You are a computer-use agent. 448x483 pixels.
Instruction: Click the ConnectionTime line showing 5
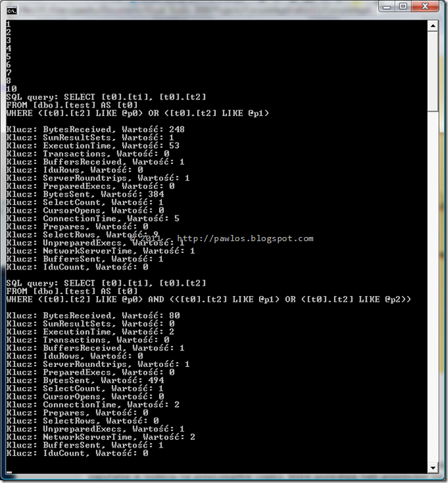pyautogui.click(x=92, y=218)
